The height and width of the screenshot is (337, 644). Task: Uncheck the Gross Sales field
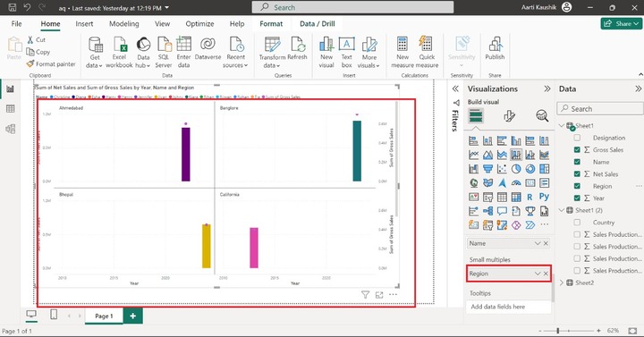click(x=577, y=150)
